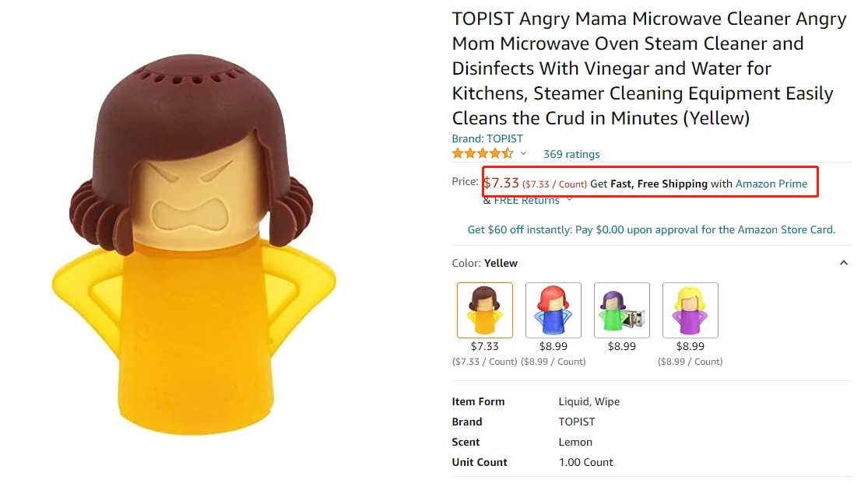The width and height of the screenshot is (868, 483).
Task: Open the 369 ratings link
Action: [x=571, y=154]
